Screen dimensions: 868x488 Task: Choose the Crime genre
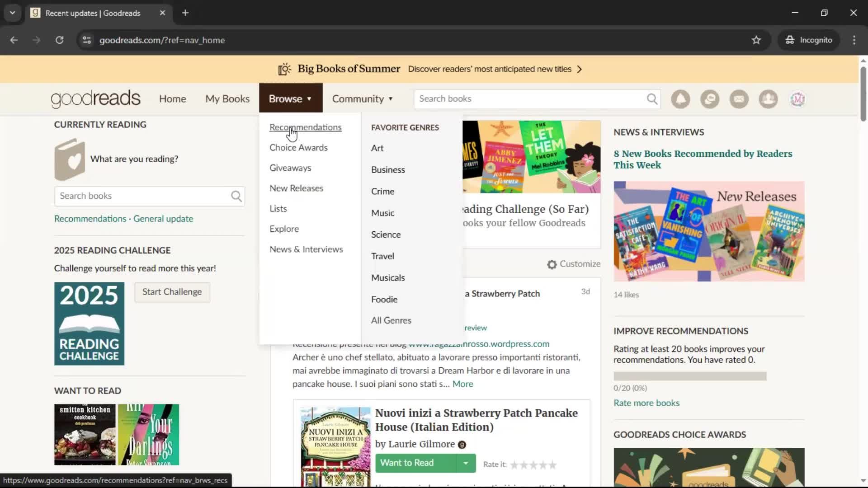(x=382, y=192)
